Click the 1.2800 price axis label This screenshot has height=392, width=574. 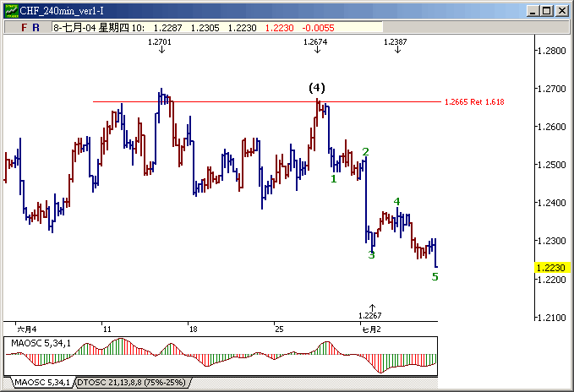coord(552,51)
